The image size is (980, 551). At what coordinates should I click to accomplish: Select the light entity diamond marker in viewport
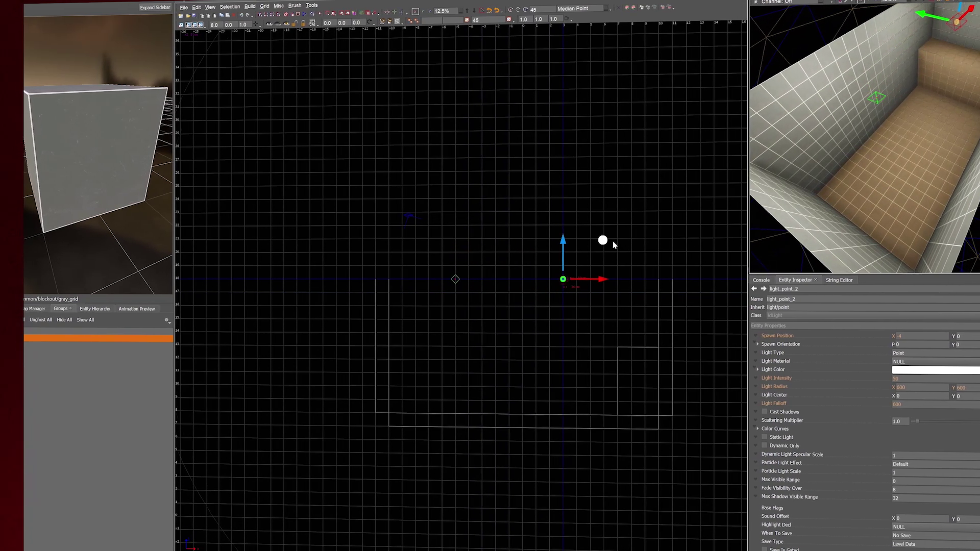pyautogui.click(x=455, y=279)
